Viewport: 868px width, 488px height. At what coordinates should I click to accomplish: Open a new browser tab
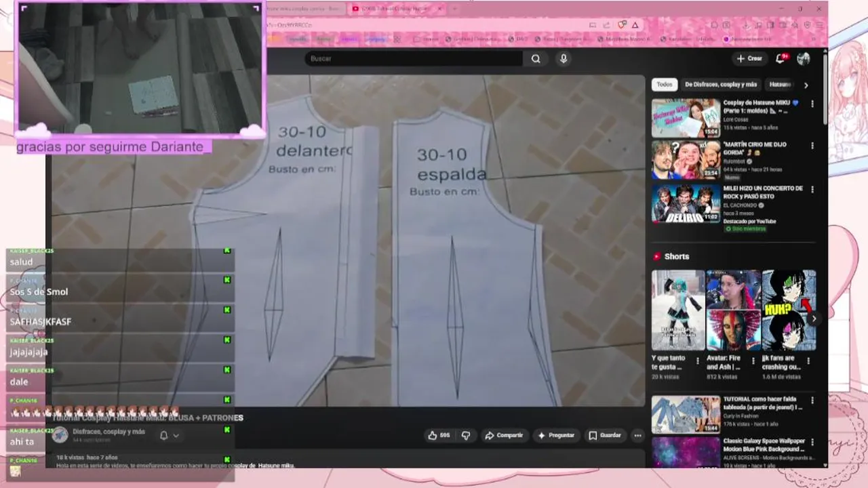(x=454, y=9)
